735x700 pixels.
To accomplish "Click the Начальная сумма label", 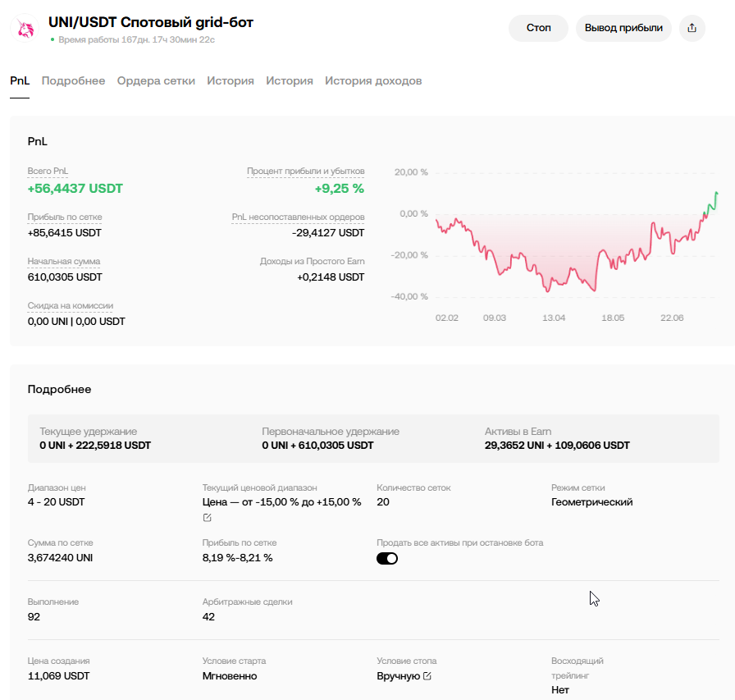I will click(64, 261).
